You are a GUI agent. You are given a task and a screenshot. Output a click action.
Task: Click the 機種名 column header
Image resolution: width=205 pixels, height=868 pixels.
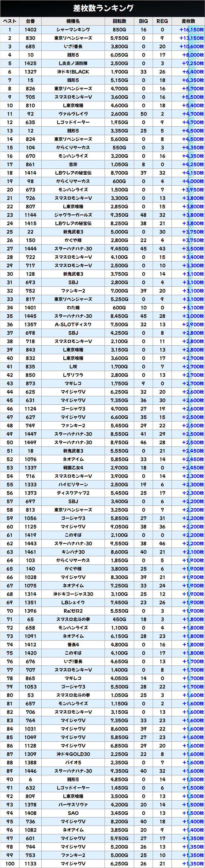pos(73,21)
